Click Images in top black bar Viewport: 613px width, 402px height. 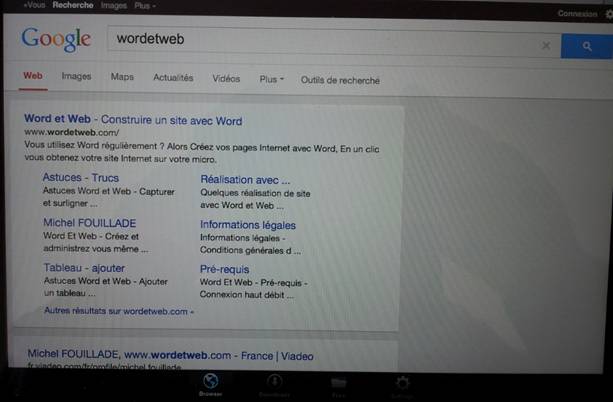click(x=114, y=5)
